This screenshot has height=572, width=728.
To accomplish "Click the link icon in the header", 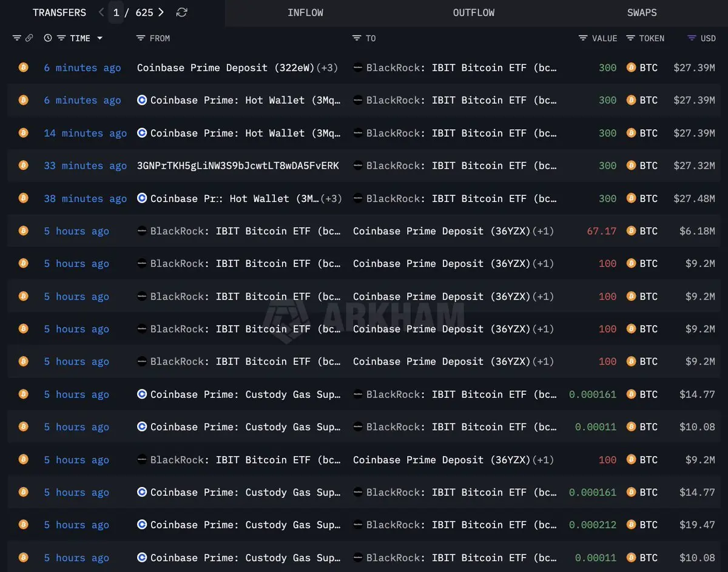I will coord(29,38).
